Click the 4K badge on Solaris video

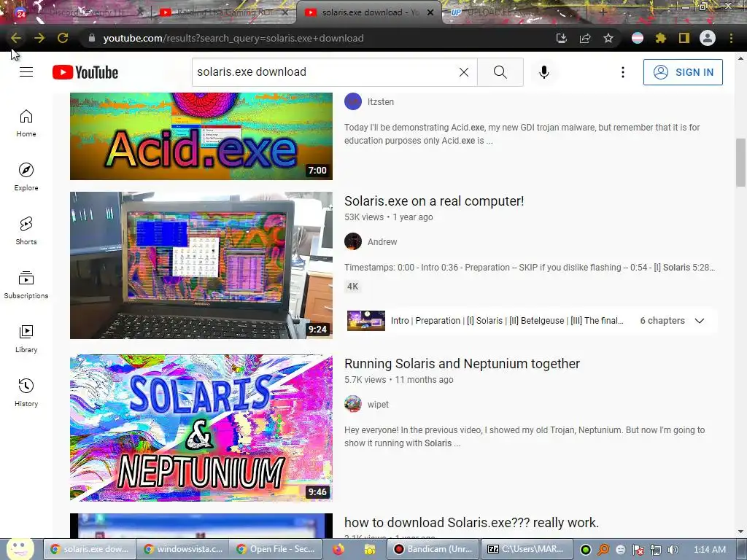tap(352, 286)
